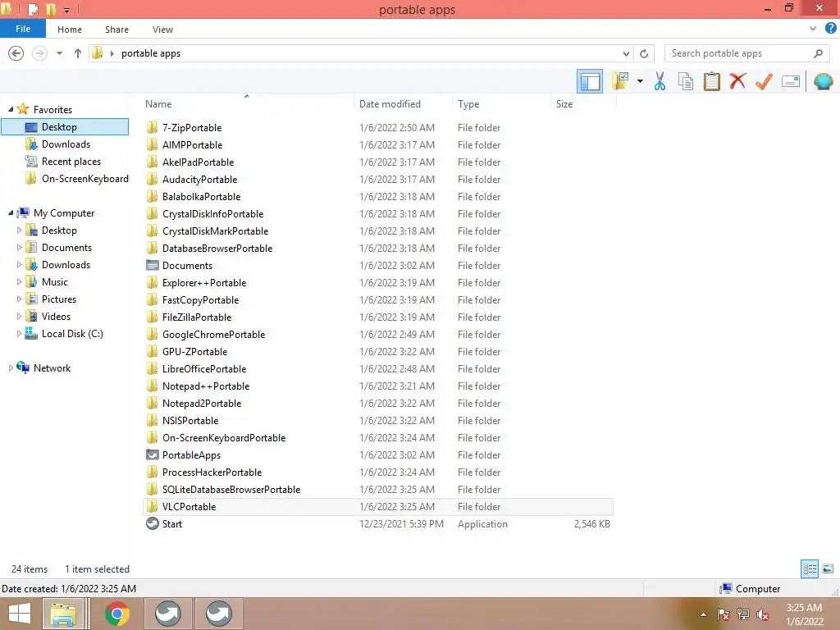
Task: Expand Local Disk (C:) tree node
Action: [20, 334]
